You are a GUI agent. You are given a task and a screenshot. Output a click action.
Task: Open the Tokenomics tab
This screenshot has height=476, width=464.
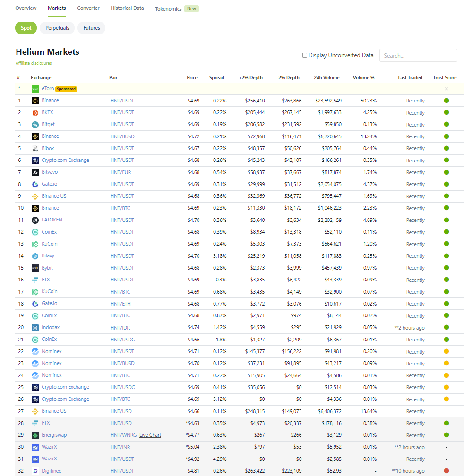tap(168, 9)
